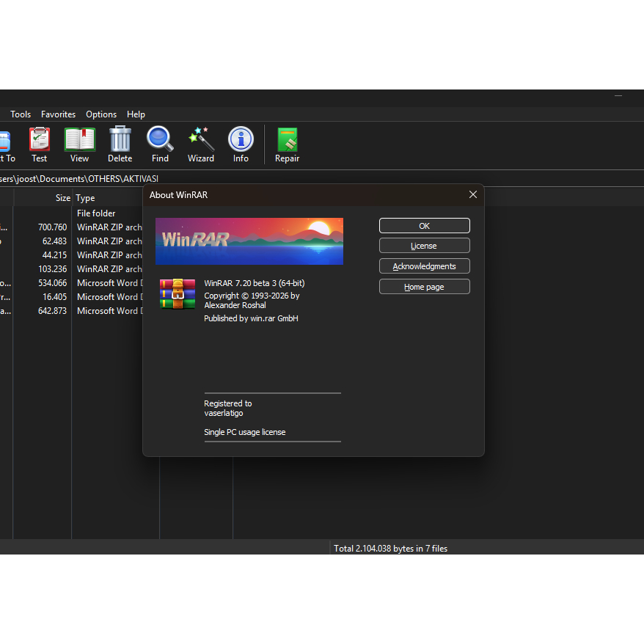Click the 'Published by win.rar GmbH' text

click(x=251, y=318)
